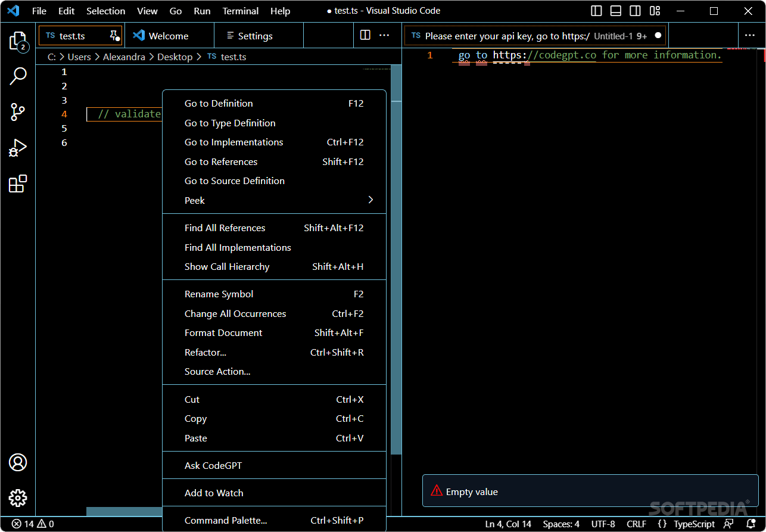Open the View menu
The width and height of the screenshot is (766, 532).
click(147, 11)
